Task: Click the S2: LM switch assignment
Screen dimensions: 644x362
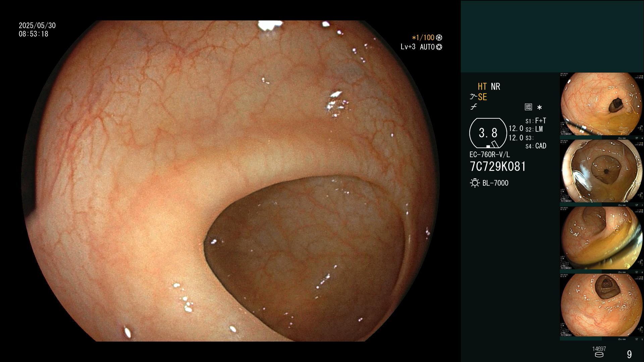Action: pyautogui.click(x=534, y=129)
